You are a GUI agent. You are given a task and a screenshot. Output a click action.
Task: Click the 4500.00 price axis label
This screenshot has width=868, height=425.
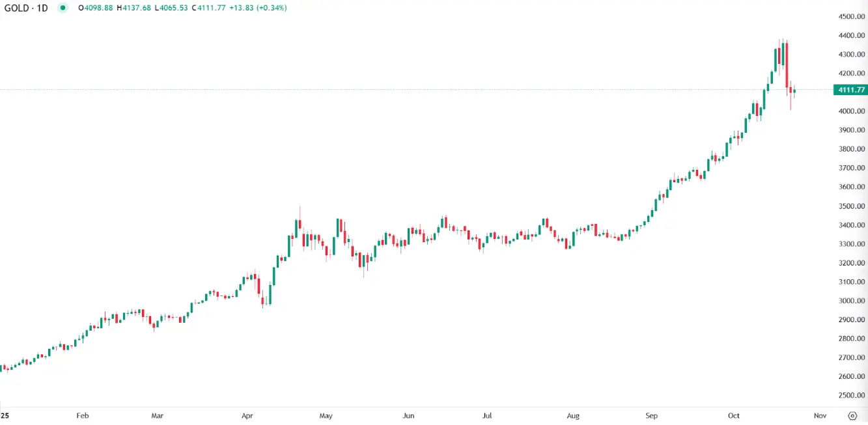pyautogui.click(x=851, y=16)
